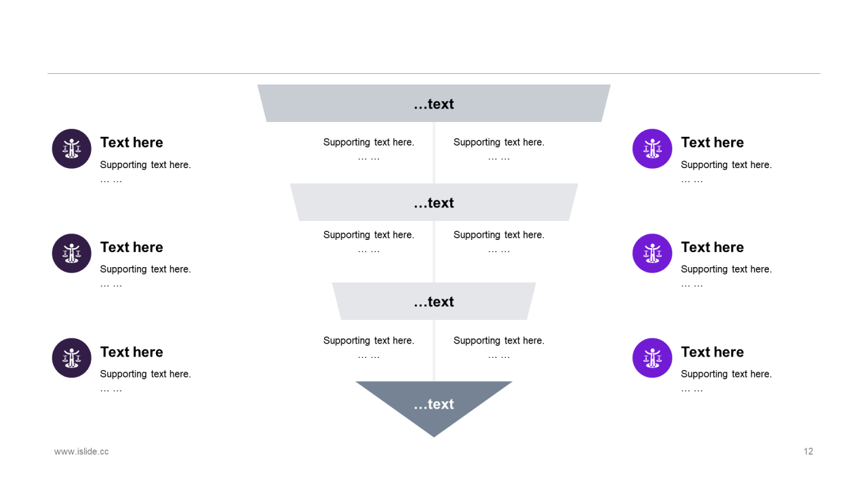Viewport: 868px width, 488px height.
Task: Click the third funnel tier shape
Action: tap(373, 302)
